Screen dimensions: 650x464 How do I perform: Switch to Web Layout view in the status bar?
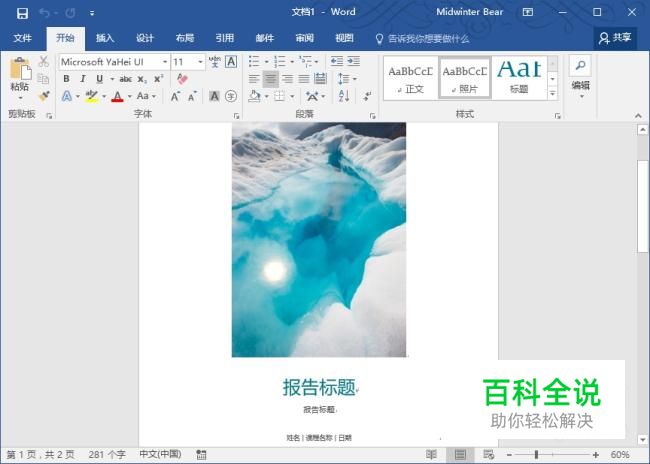[x=489, y=454]
